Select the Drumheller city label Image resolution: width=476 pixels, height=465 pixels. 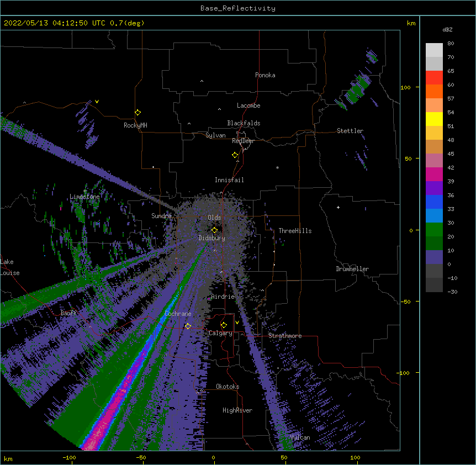[x=352, y=269]
